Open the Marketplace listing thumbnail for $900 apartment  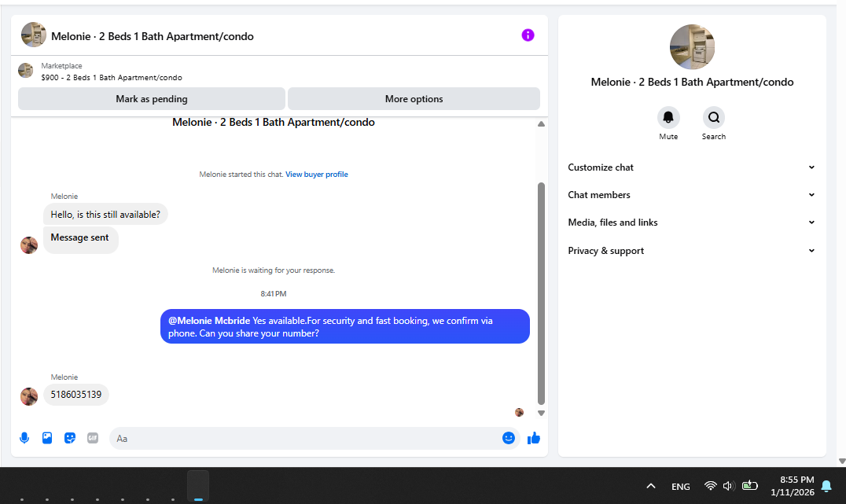coord(25,71)
